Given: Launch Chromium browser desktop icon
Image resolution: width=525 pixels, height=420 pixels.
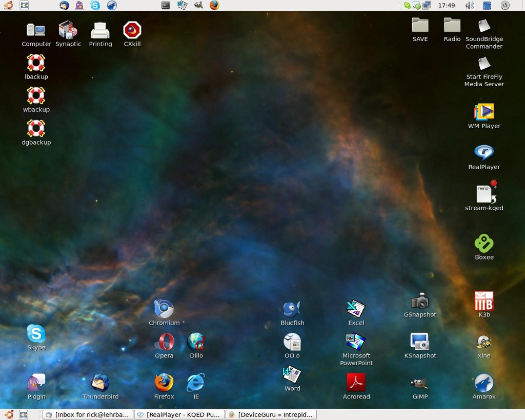Looking at the screenshot, I should 164,309.
